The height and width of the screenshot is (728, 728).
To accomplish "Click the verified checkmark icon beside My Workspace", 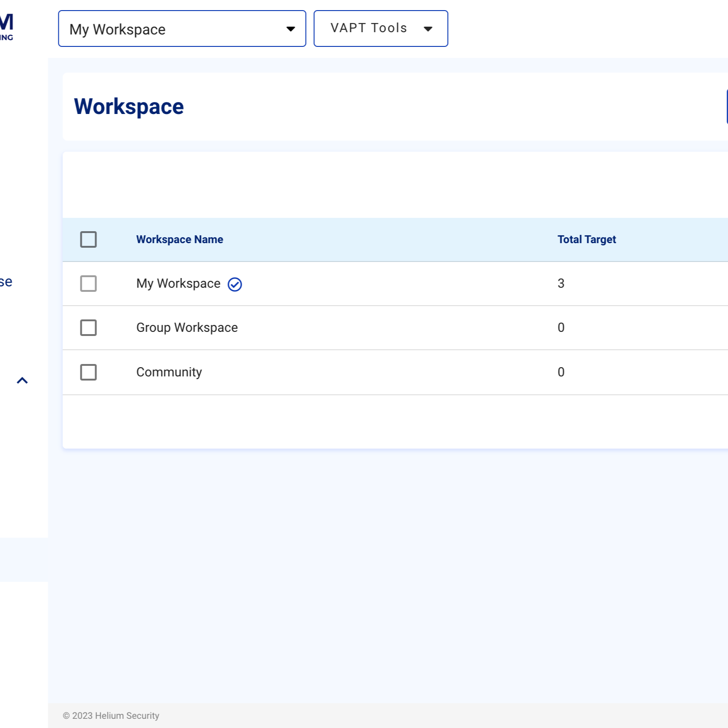I will [x=235, y=284].
